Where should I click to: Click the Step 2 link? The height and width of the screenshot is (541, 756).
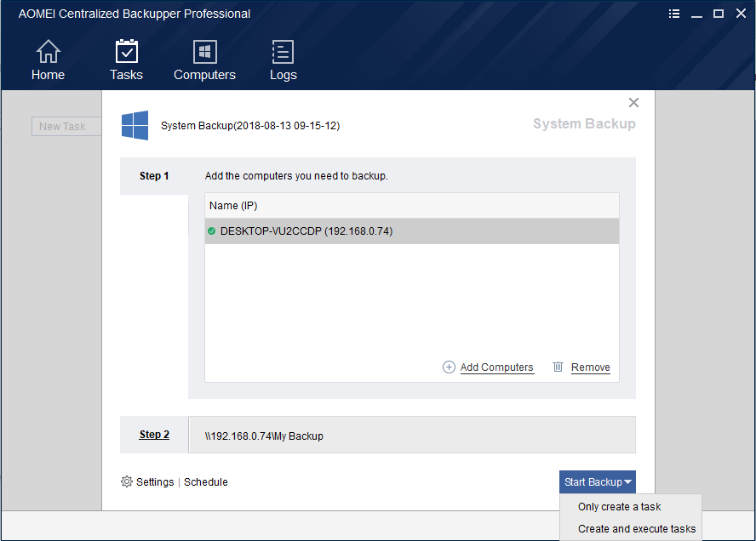point(154,435)
